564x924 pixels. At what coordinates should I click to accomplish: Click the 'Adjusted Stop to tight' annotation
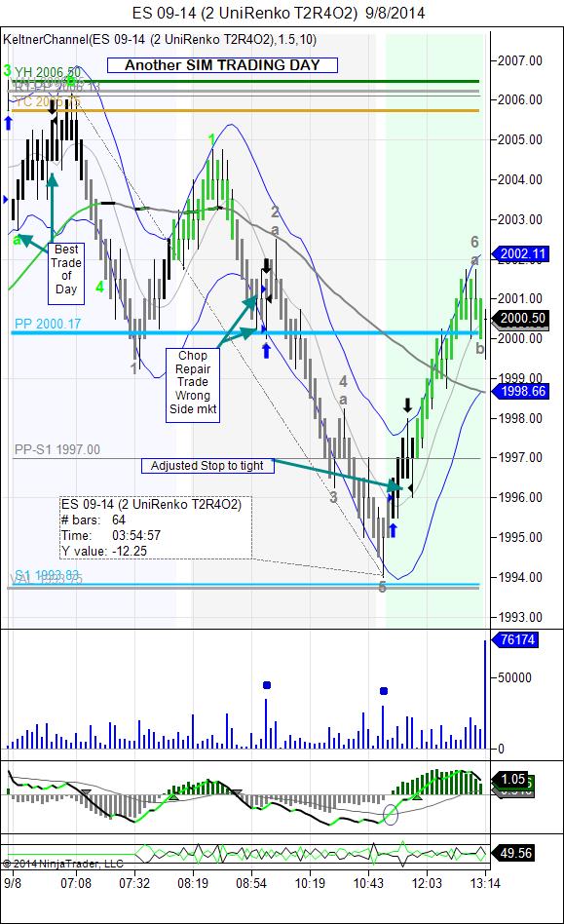(207, 466)
